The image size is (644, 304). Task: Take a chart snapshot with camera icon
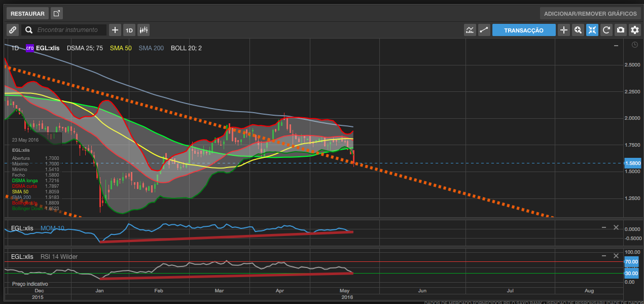coord(621,30)
